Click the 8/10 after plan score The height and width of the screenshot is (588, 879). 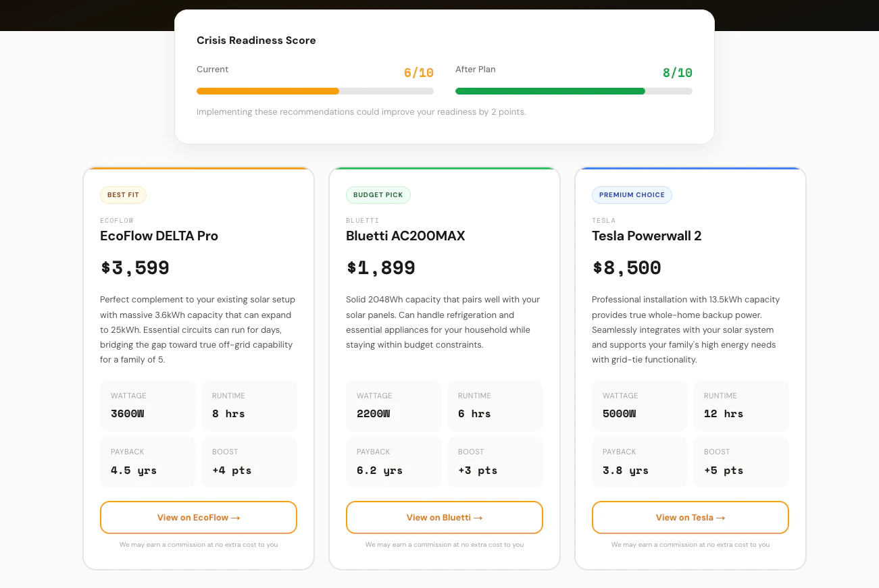click(678, 73)
